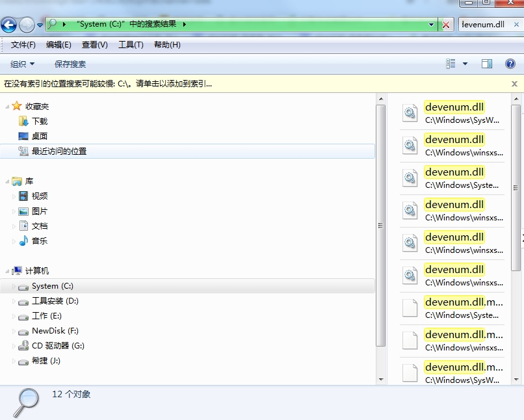The image size is (524, 420).
Task: Click the Forward navigation arrow
Action: click(x=27, y=25)
